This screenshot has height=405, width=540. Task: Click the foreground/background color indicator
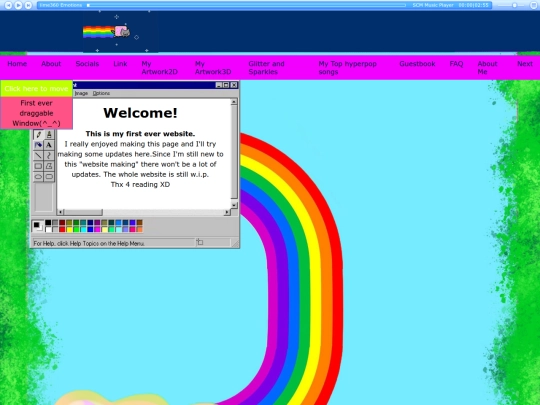(38, 226)
